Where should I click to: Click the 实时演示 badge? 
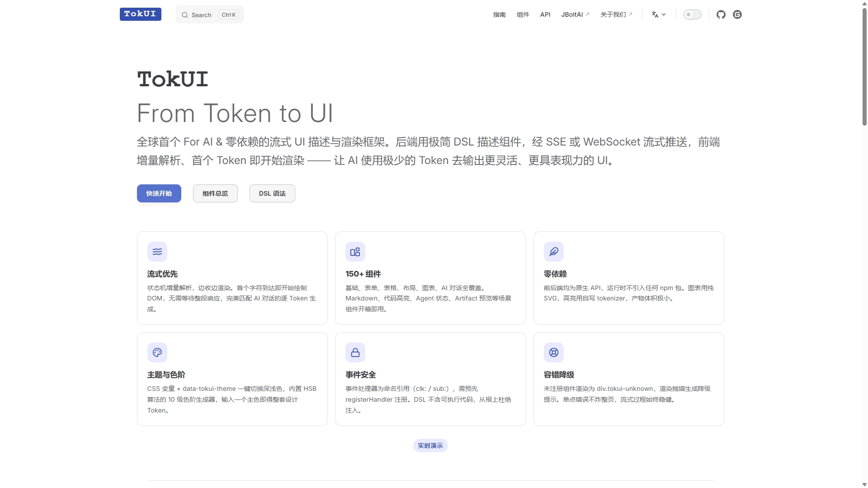[x=430, y=446]
